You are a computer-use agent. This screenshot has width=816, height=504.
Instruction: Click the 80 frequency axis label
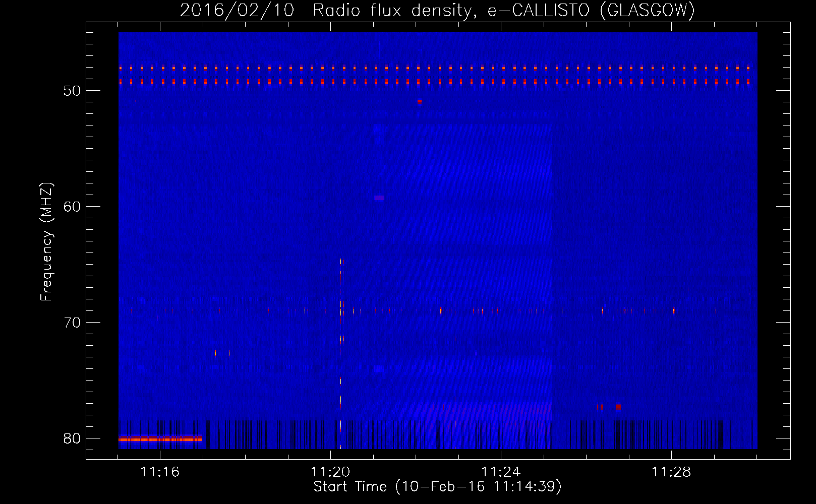(72, 439)
